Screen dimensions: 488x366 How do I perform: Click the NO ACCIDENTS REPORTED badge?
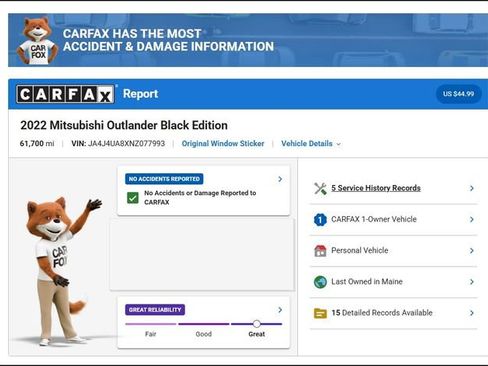[x=164, y=179]
